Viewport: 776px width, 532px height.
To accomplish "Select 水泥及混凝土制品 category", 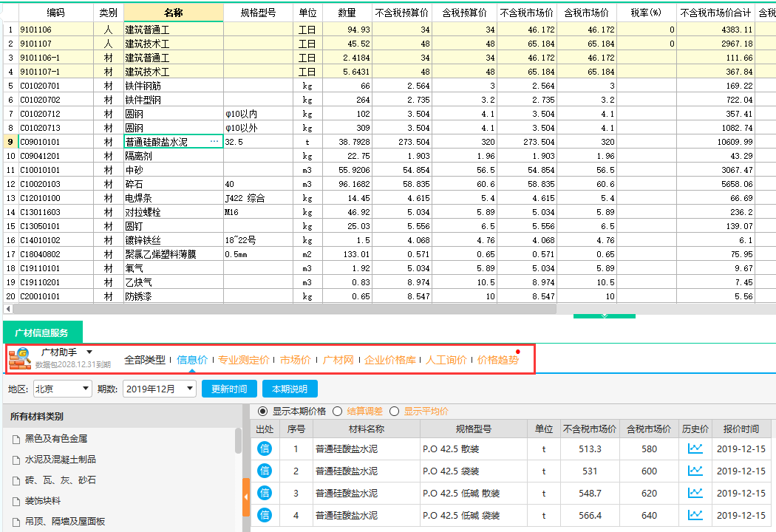I will (61, 460).
